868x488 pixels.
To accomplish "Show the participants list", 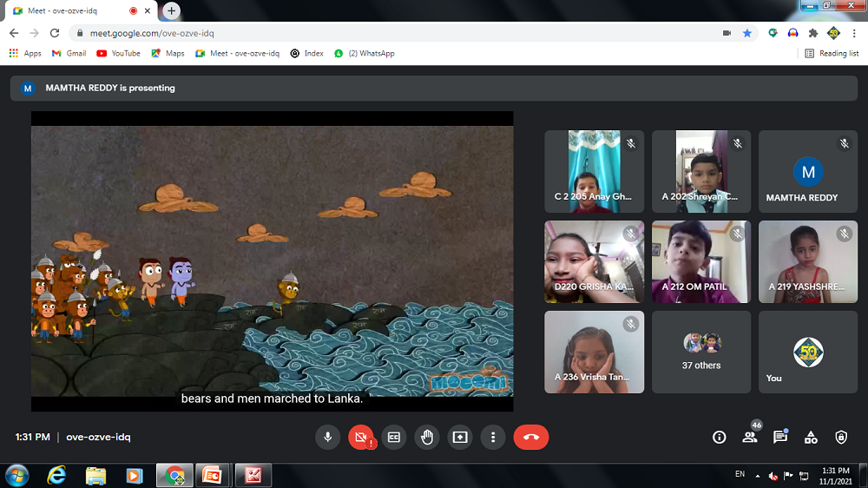I will [749, 438].
